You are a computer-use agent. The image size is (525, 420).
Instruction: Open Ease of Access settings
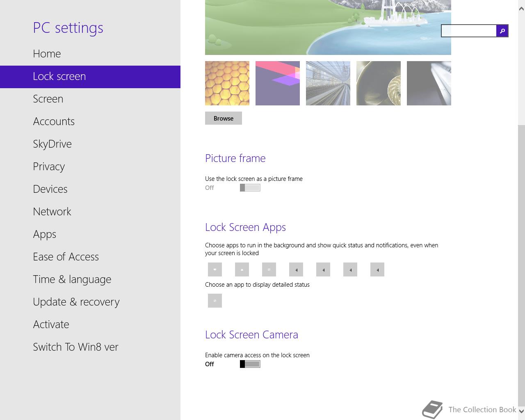[x=90, y=257]
